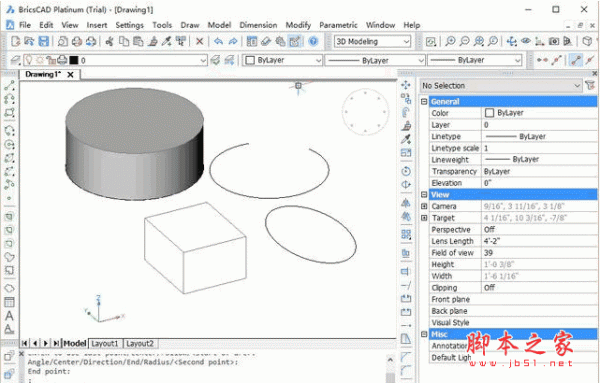The width and height of the screenshot is (600, 383).
Task: Expand the Camera property row
Action: [x=424, y=206]
